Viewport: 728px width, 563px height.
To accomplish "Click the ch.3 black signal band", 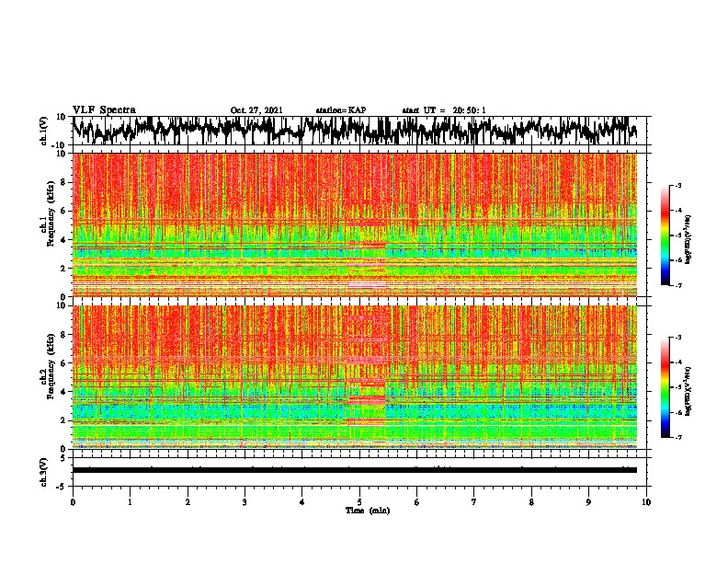I will (355, 470).
